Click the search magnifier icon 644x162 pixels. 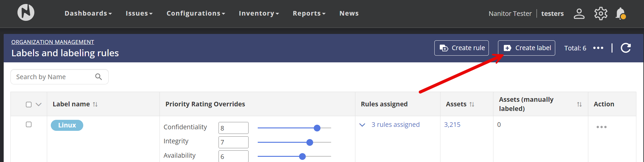(x=99, y=77)
